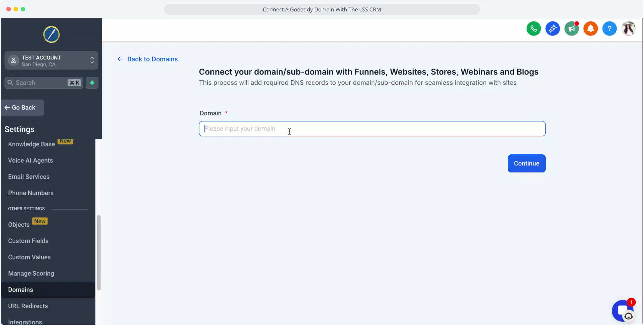The height and width of the screenshot is (325, 644).
Task: Click the green phone dialer icon
Action: coord(534,29)
